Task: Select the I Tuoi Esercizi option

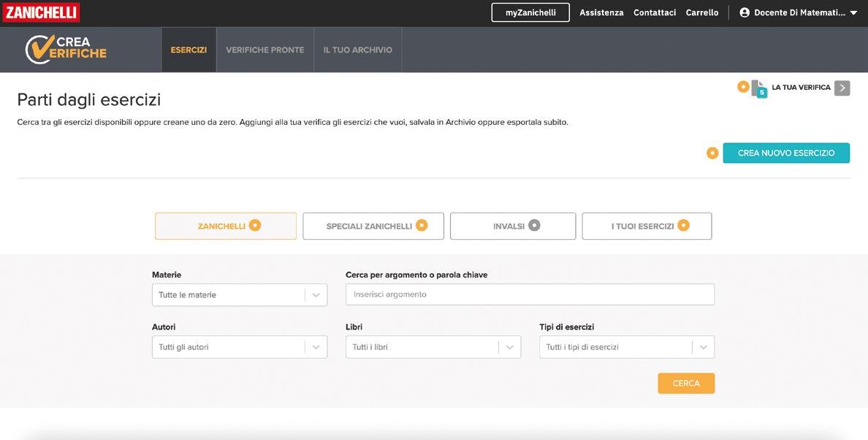Action: pos(647,227)
